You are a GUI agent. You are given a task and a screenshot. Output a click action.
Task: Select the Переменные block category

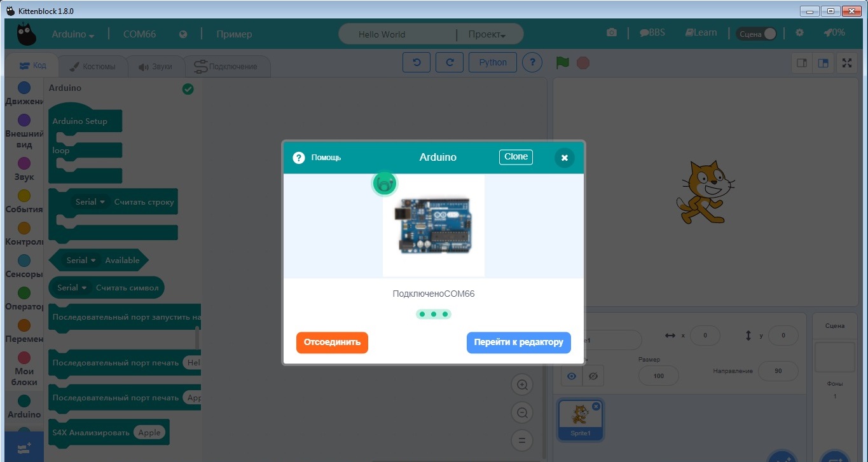coord(24,331)
